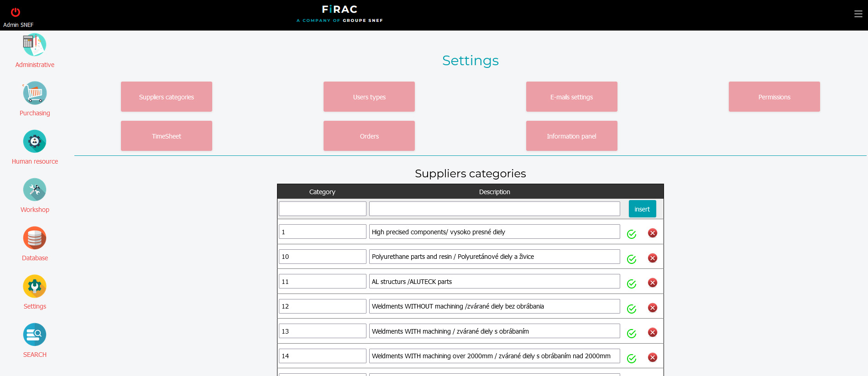This screenshot has width=868, height=376.
Task: Switch to Users types settings
Action: click(x=369, y=97)
